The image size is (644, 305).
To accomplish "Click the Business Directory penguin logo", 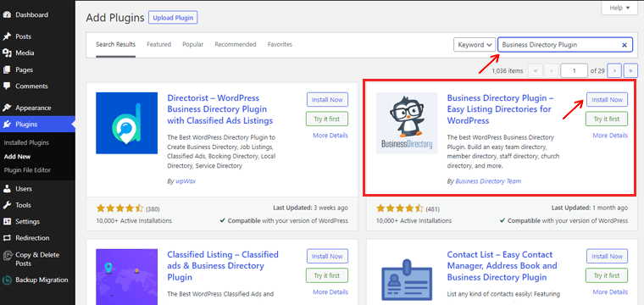I will 407,123.
